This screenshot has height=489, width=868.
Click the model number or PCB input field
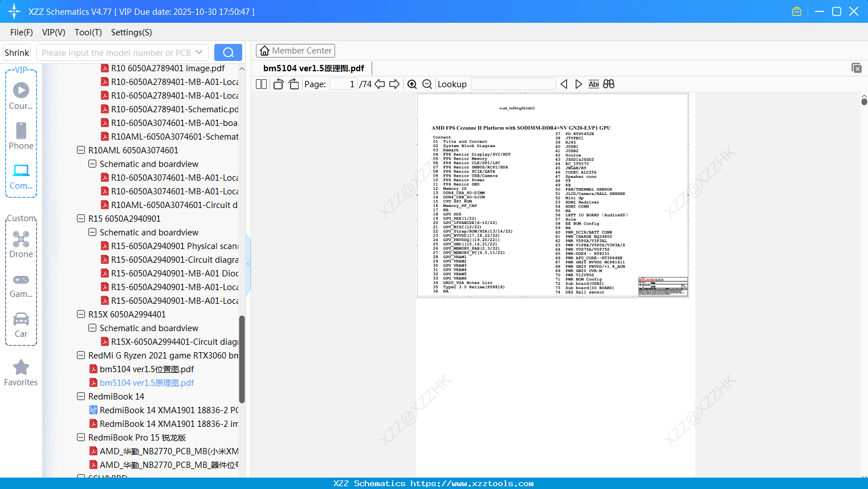click(117, 52)
